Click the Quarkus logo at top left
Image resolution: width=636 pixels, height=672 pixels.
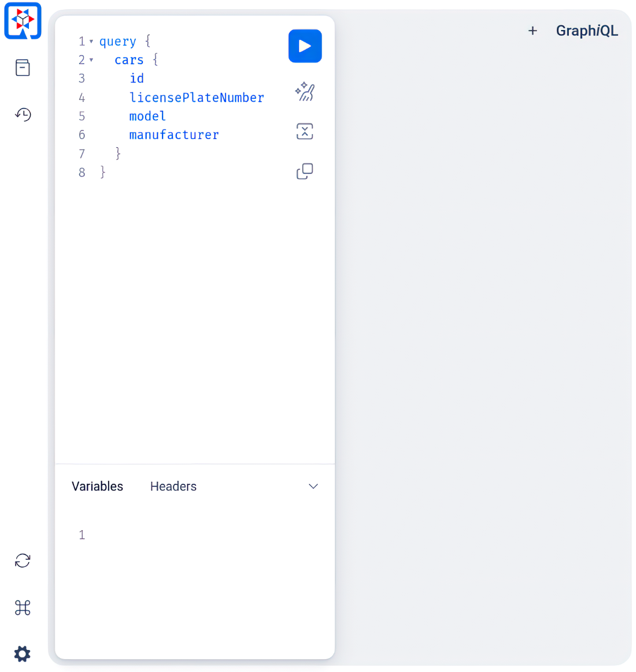pyautogui.click(x=23, y=21)
